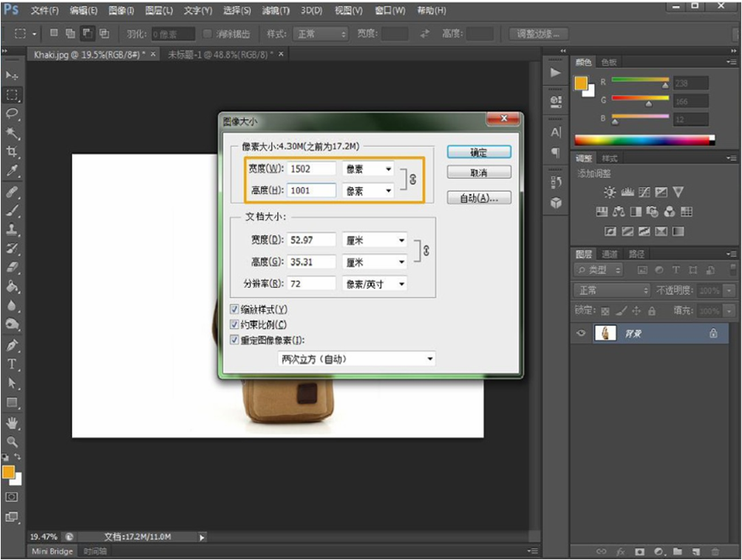Viewport: 742px width, 560px height.
Task: Select the Hand tool
Action: click(x=13, y=423)
